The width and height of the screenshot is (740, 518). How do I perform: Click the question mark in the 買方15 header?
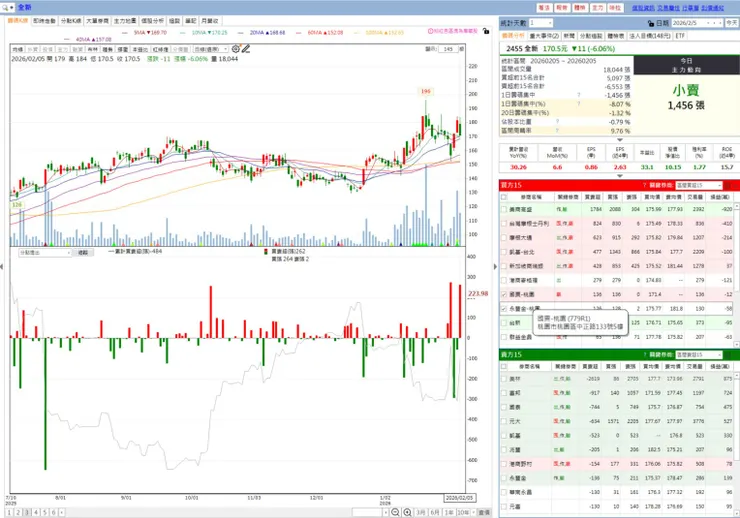click(x=645, y=185)
